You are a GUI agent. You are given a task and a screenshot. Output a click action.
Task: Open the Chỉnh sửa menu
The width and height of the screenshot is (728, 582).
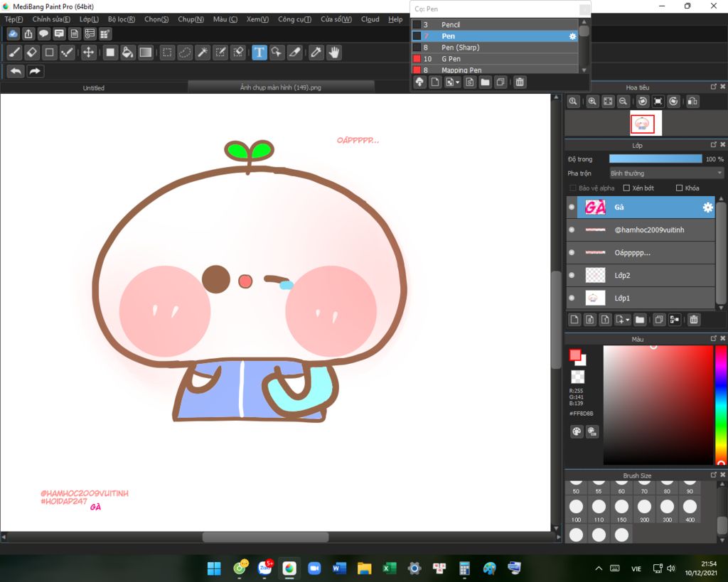(x=51, y=19)
